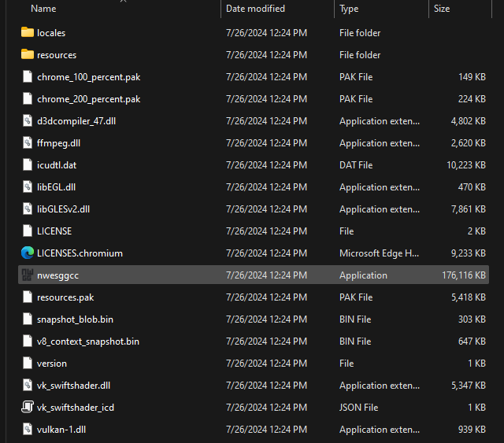Image resolution: width=504 pixels, height=443 pixels.
Task: Sort files by Type column
Action: pos(349,9)
